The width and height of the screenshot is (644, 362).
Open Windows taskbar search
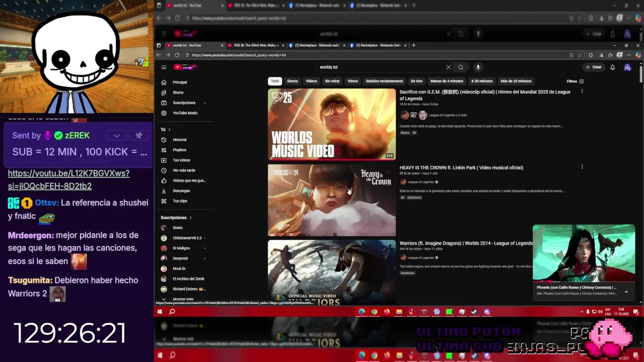pos(172,312)
